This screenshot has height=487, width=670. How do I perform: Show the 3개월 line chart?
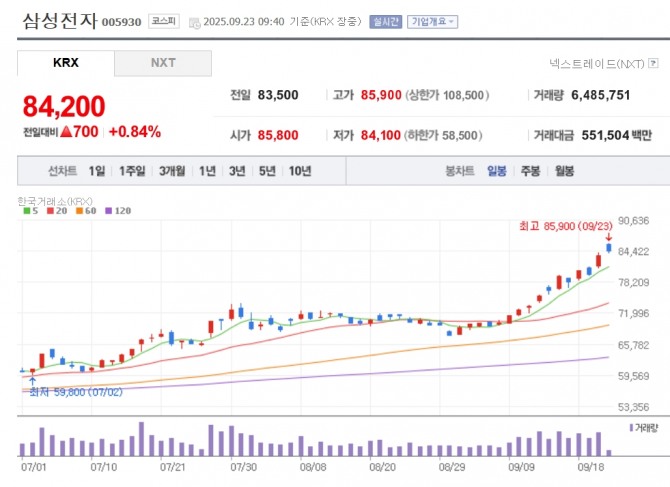point(174,171)
